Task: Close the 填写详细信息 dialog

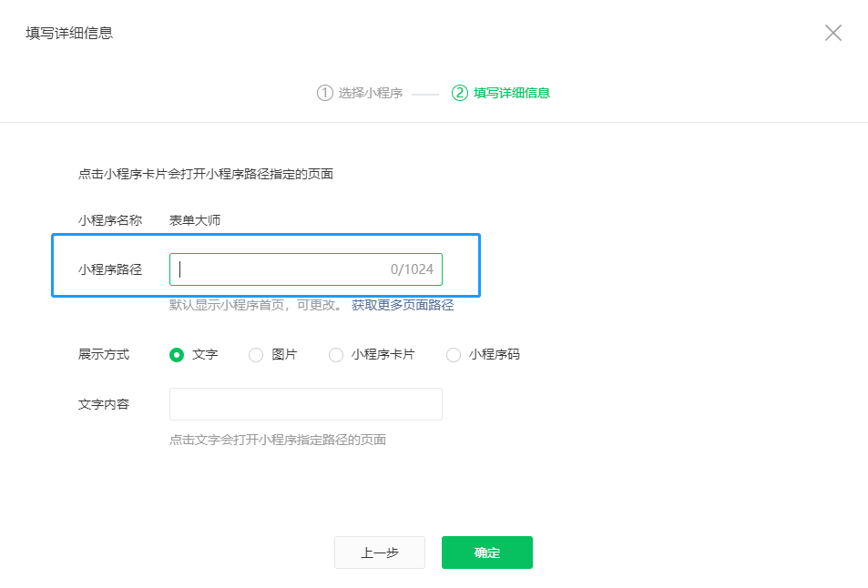Action: pos(832,34)
